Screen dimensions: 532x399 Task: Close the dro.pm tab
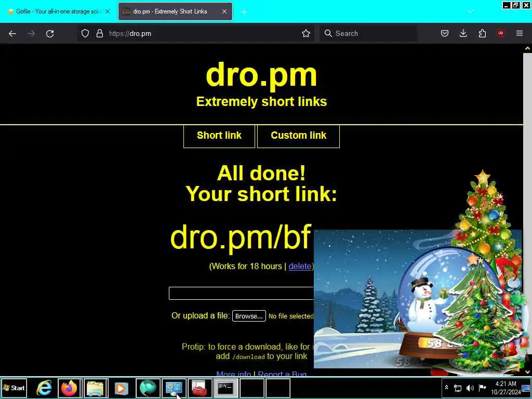click(224, 11)
